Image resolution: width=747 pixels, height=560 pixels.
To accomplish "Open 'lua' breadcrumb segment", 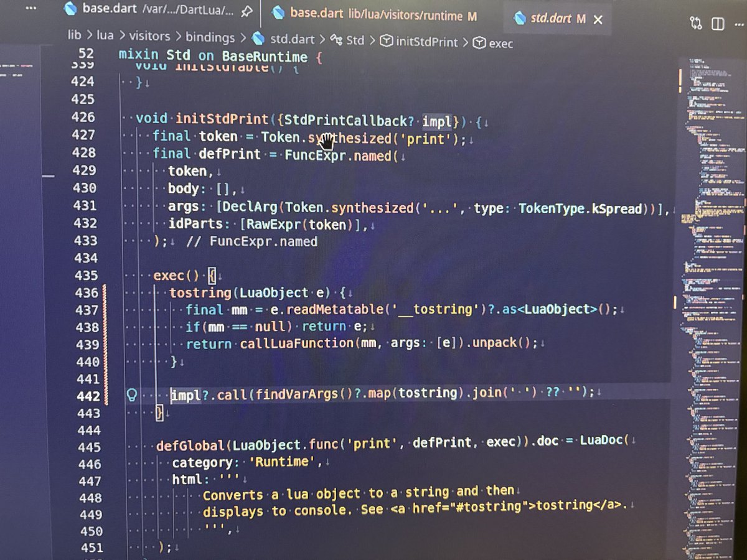I will pyautogui.click(x=105, y=35).
